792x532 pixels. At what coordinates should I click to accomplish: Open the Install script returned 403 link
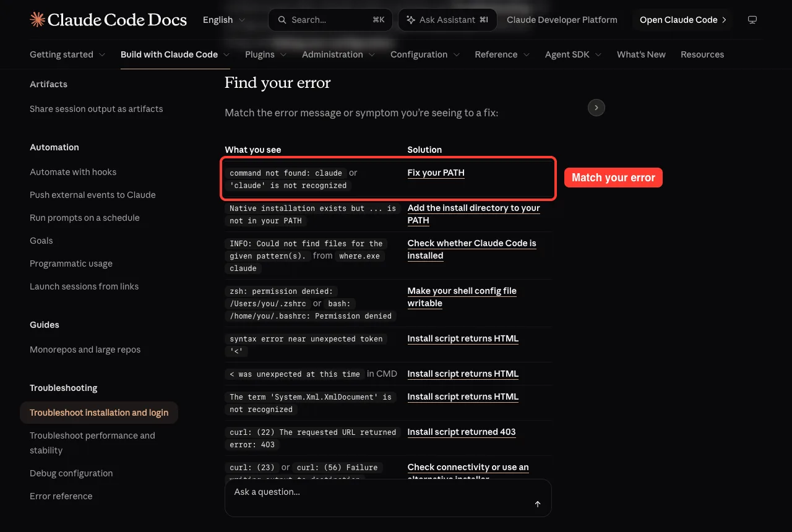tap(462, 432)
